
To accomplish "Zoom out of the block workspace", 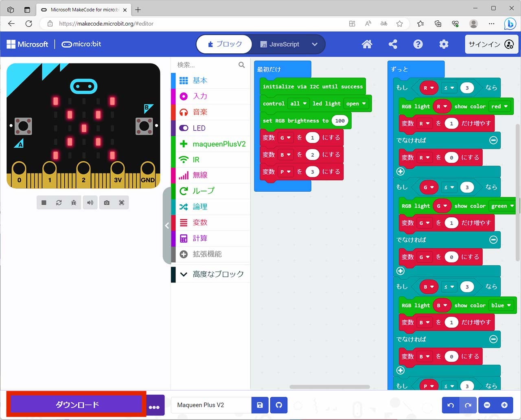I will click(x=487, y=405).
